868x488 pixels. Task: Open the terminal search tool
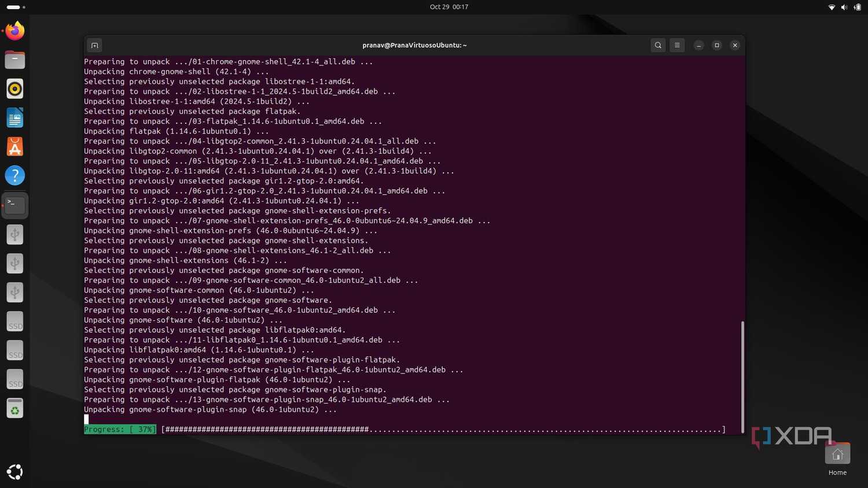[x=658, y=45]
